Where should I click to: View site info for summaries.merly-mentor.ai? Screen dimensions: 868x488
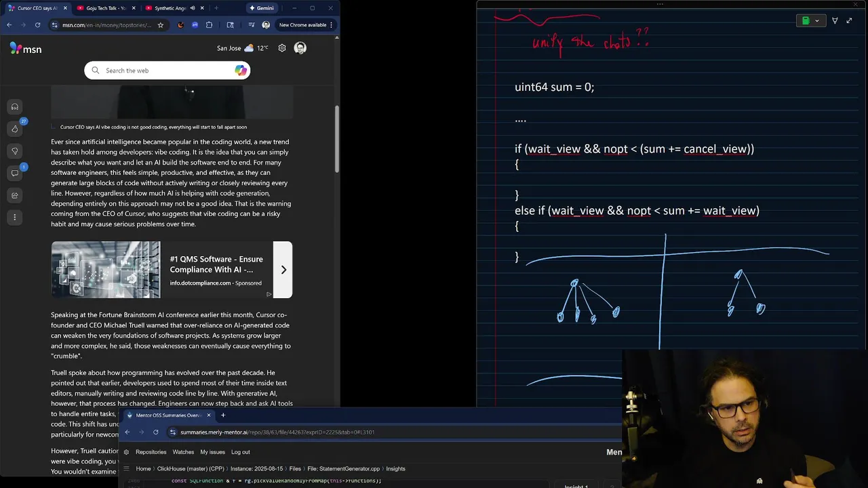coord(173,432)
